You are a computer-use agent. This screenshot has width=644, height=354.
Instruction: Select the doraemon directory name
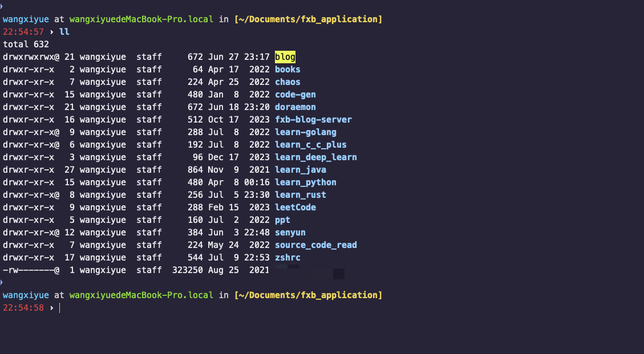pos(295,107)
